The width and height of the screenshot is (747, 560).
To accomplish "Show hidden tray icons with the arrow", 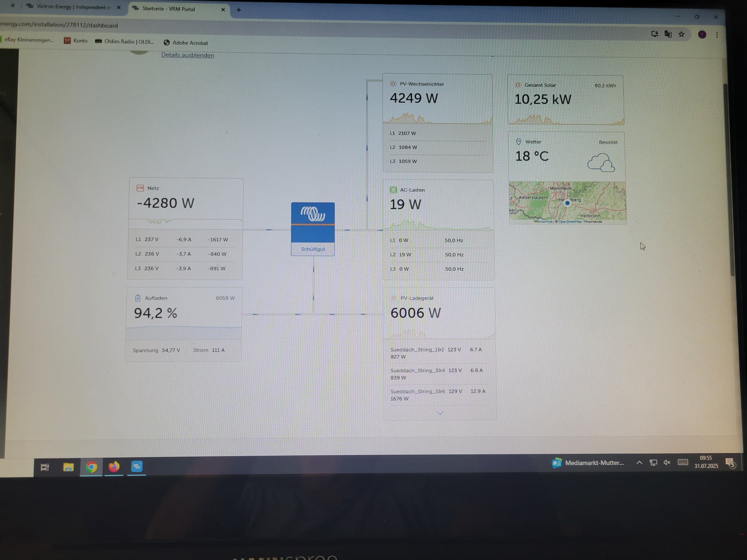I will pos(639,462).
